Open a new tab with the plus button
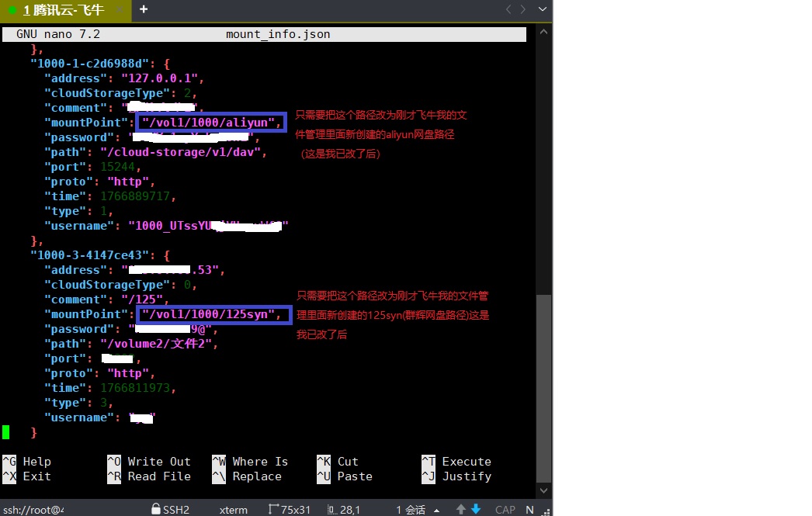This screenshot has width=812, height=516. pyautogui.click(x=144, y=9)
